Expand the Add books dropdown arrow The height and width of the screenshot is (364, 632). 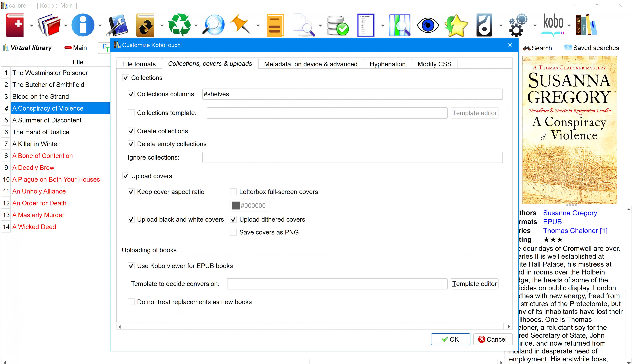click(x=31, y=26)
